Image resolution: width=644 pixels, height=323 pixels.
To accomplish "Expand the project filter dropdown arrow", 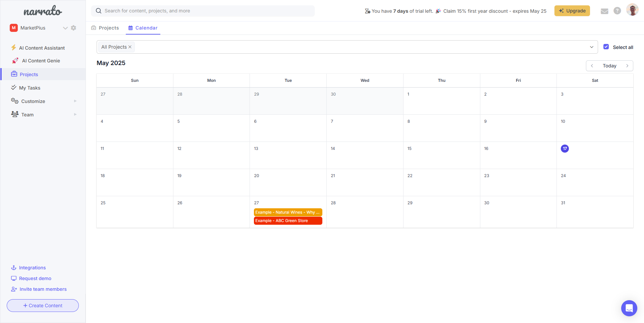I will (x=591, y=47).
